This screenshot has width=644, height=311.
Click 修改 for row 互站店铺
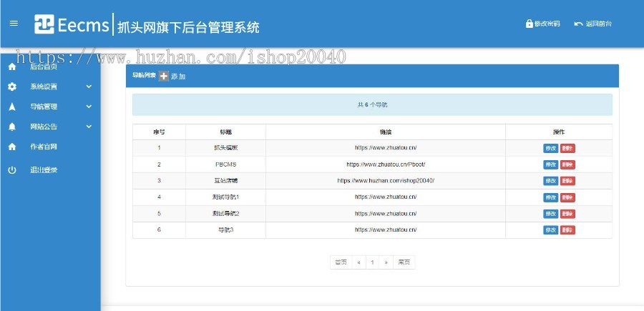pyautogui.click(x=550, y=181)
